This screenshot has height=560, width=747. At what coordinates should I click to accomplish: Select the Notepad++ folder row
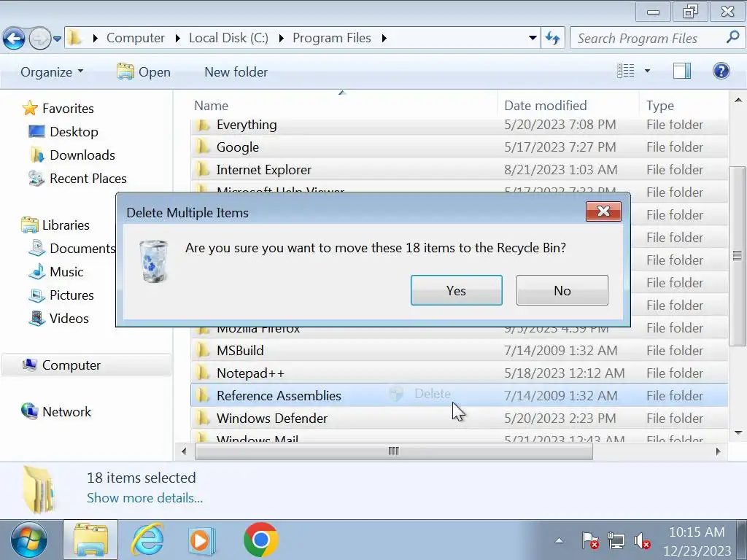(460, 373)
